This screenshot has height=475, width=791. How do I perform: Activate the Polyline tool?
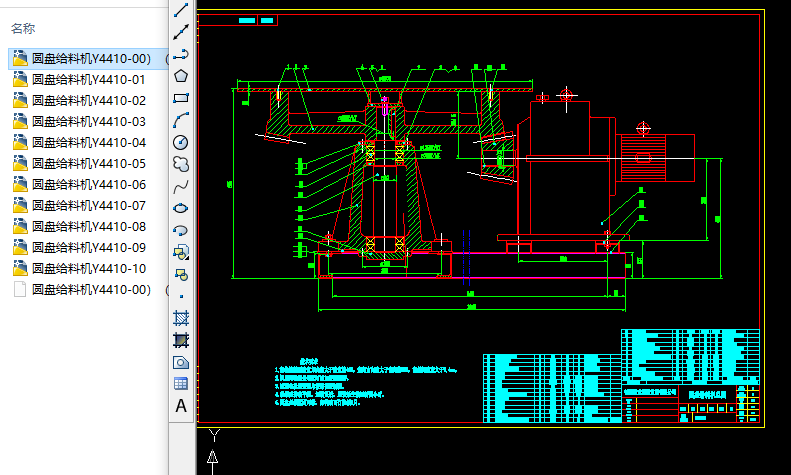[x=181, y=55]
